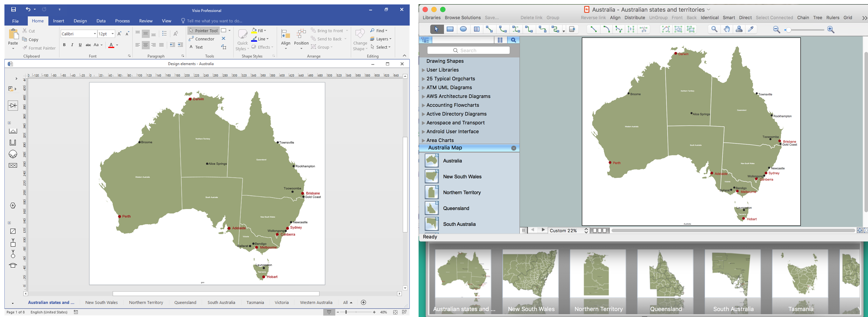
Task: Click the Distribute button in ConceptDraw
Action: (x=635, y=18)
